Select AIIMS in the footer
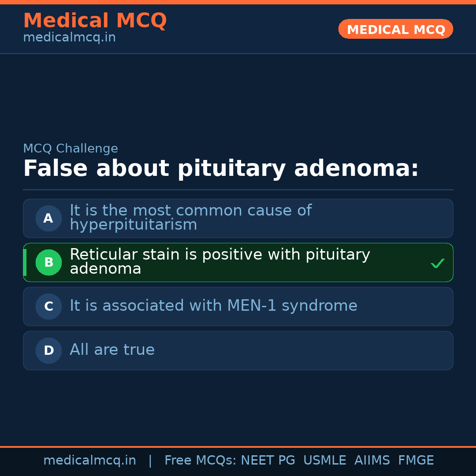The width and height of the screenshot is (476, 476). [372, 461]
